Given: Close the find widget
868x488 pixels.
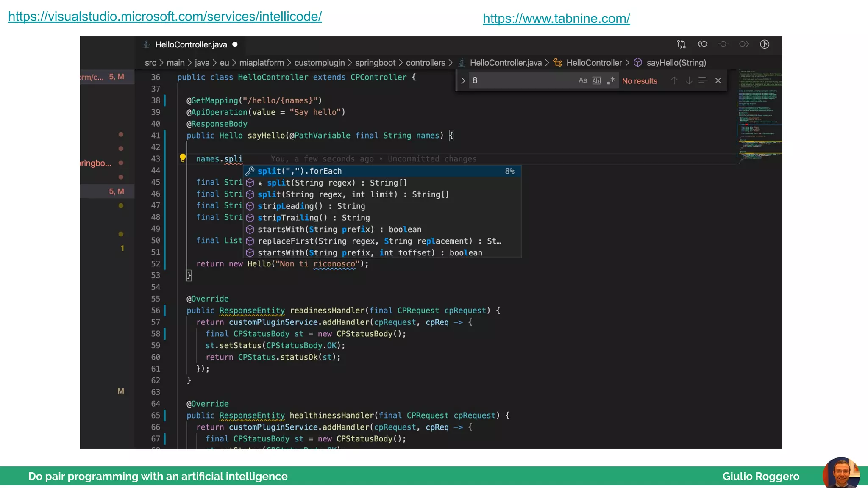Looking at the screenshot, I should pos(718,80).
